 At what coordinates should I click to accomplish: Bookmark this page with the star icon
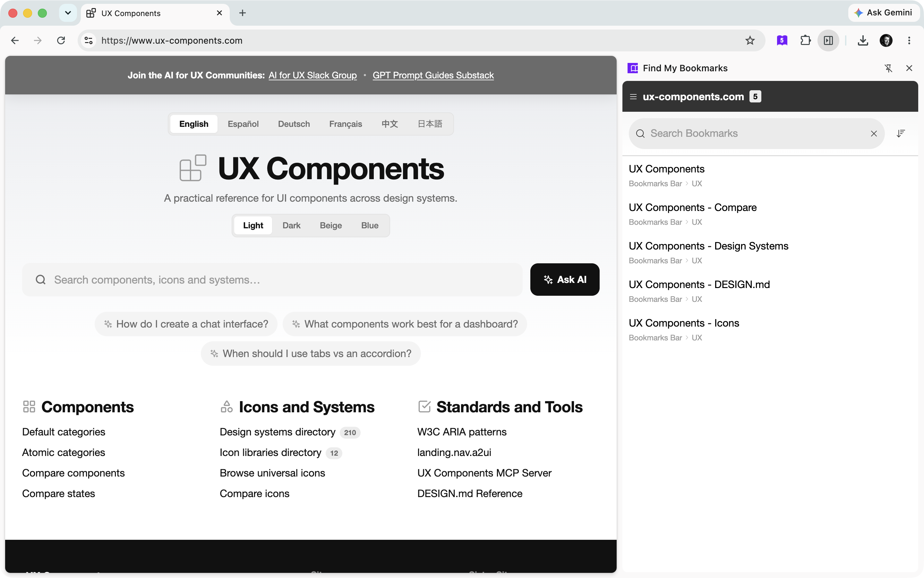click(750, 40)
